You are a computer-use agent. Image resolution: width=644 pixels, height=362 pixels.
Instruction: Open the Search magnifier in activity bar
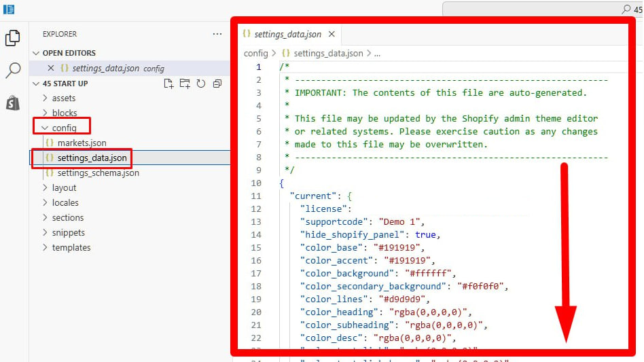point(13,70)
